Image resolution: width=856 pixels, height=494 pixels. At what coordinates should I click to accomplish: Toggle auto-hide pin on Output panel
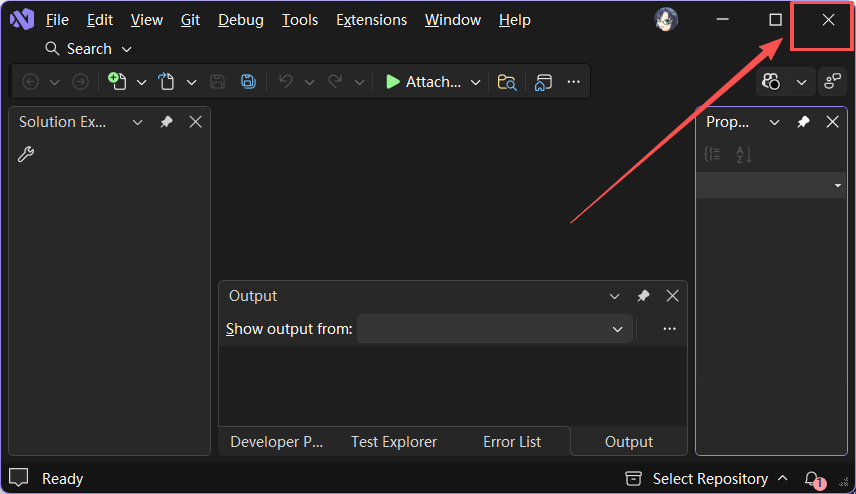coord(644,296)
